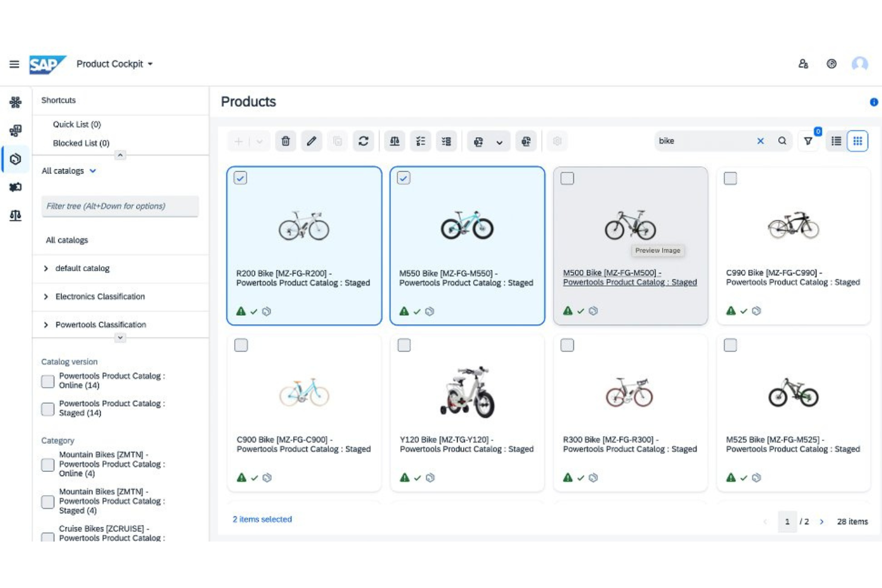The width and height of the screenshot is (882, 588).
Task: Open Blocked List (0) shortcut
Action: (81, 143)
